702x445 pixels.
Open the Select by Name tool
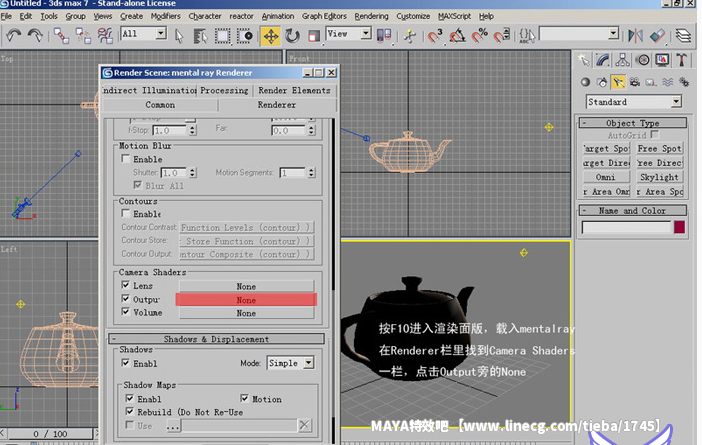click(200, 36)
